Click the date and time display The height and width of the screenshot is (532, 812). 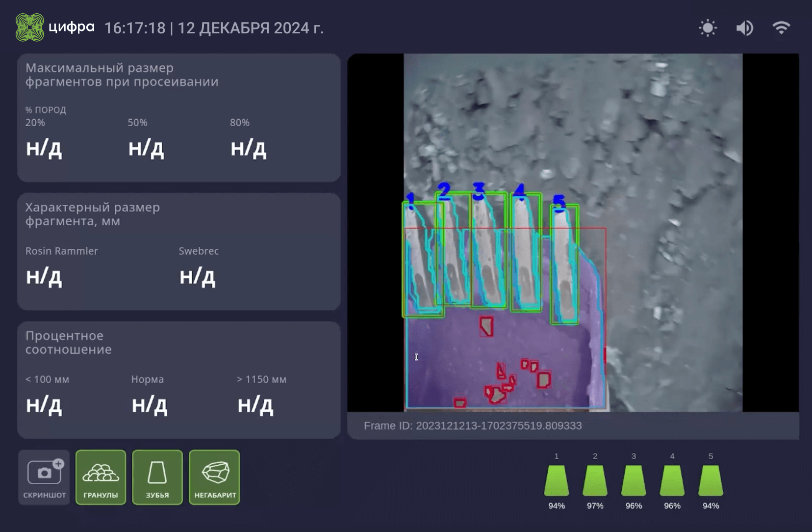pos(214,28)
